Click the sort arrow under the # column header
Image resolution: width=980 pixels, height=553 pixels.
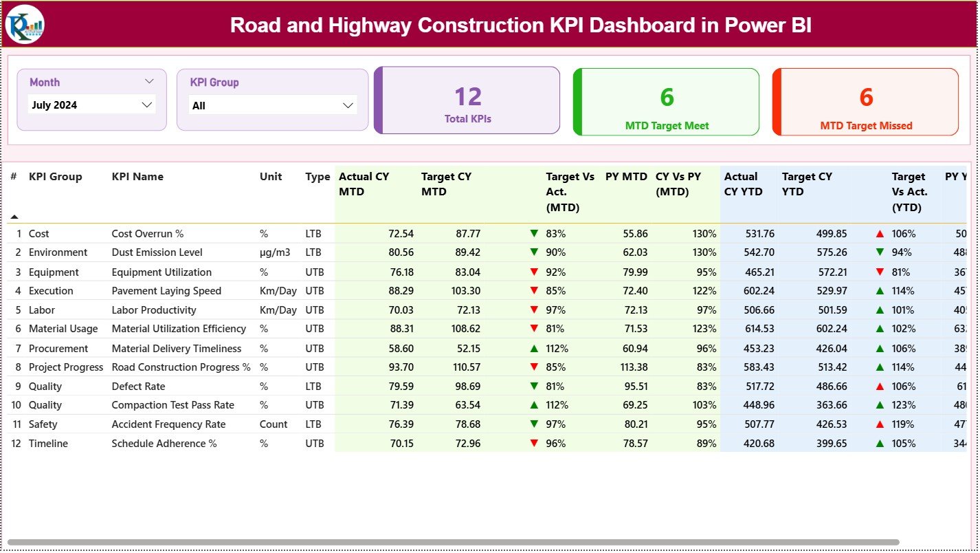point(14,216)
